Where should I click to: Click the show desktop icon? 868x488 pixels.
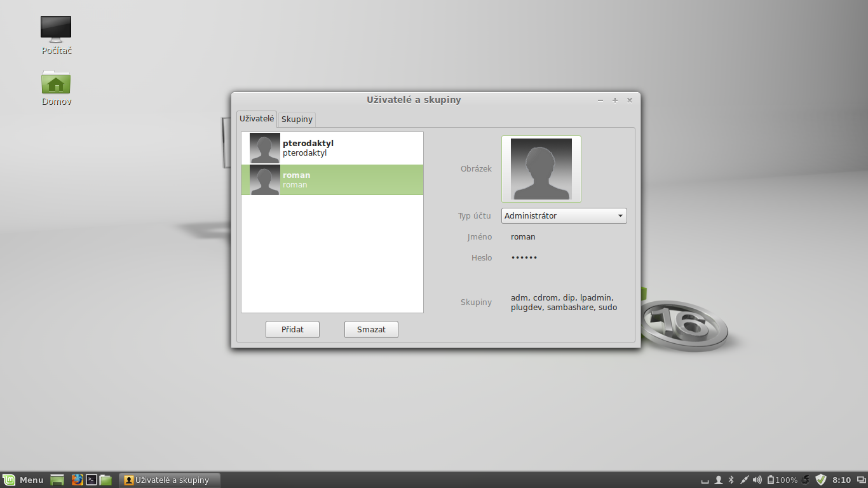coord(57,480)
